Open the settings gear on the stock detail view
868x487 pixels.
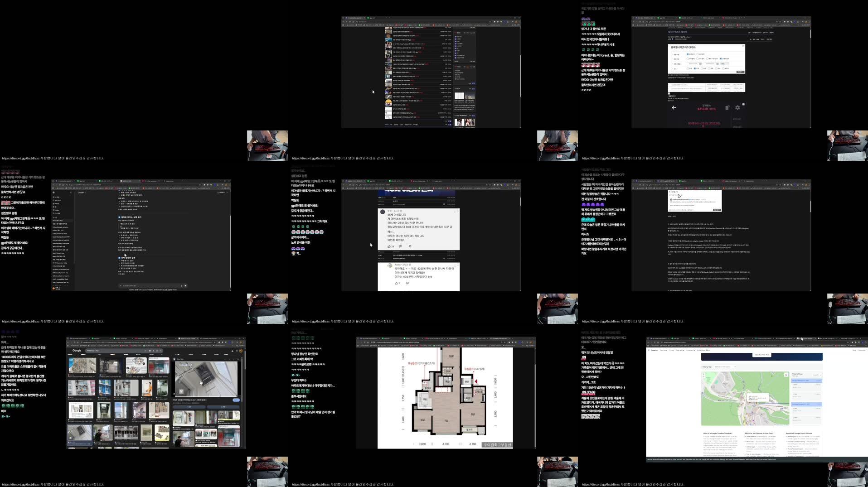(737, 107)
